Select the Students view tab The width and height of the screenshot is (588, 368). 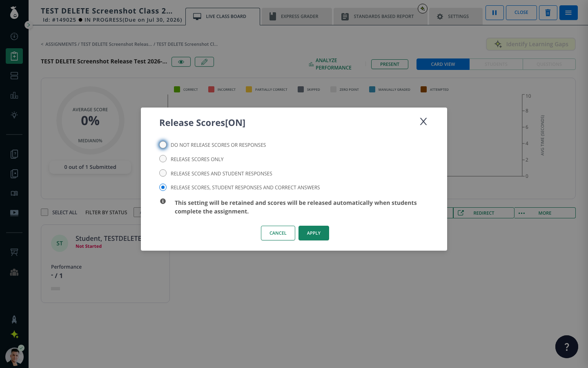[x=496, y=64]
